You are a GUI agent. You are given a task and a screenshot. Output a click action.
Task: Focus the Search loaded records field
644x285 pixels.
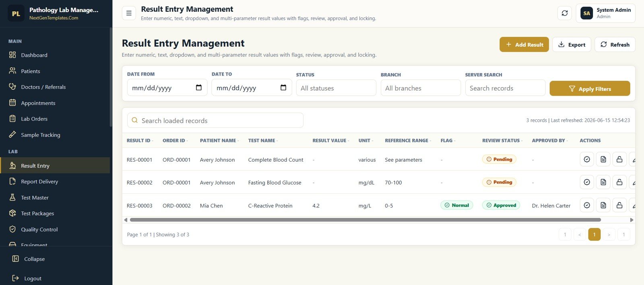(x=215, y=120)
